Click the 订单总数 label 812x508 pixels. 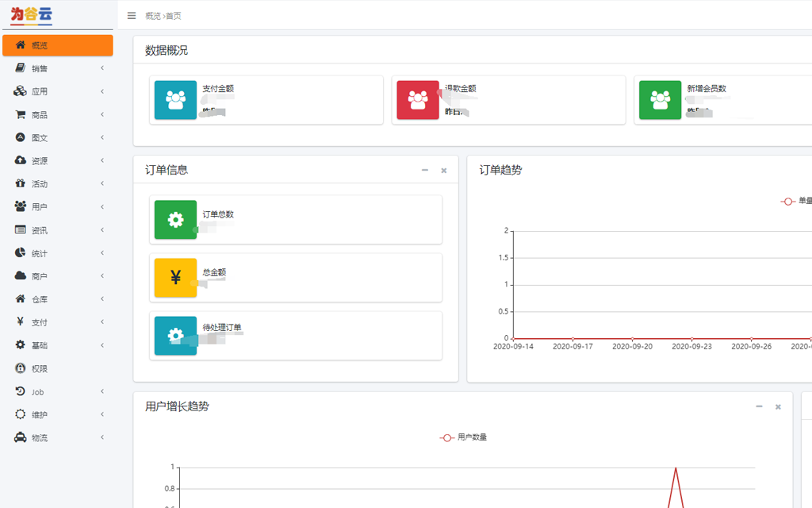[218, 214]
